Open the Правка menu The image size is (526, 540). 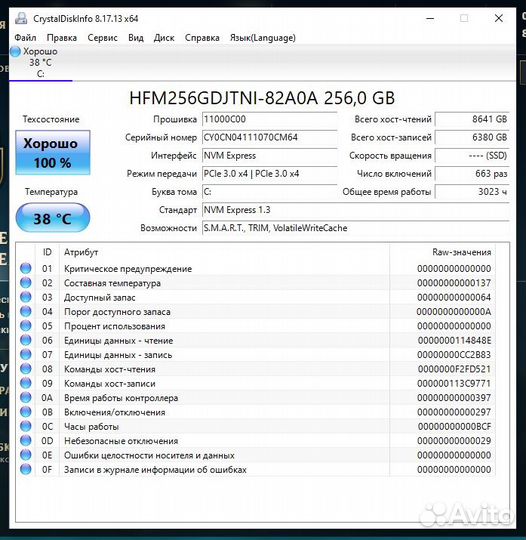tap(62, 38)
